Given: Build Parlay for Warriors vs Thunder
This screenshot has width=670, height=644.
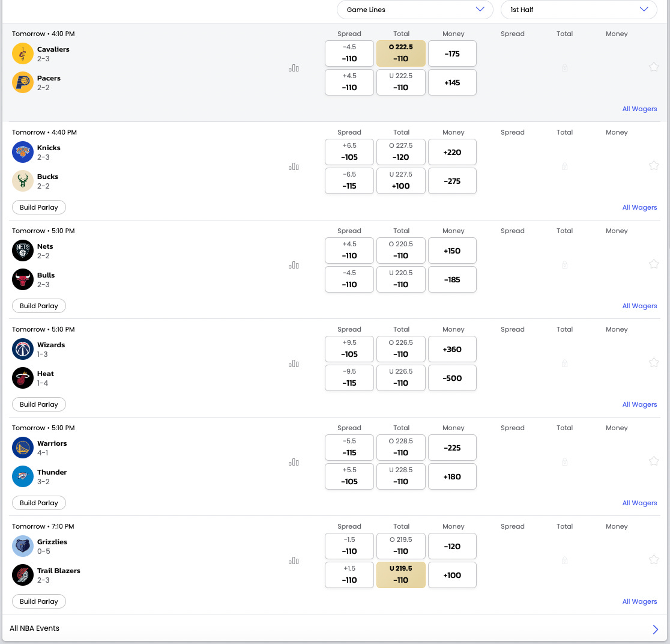Looking at the screenshot, I should pyautogui.click(x=39, y=503).
